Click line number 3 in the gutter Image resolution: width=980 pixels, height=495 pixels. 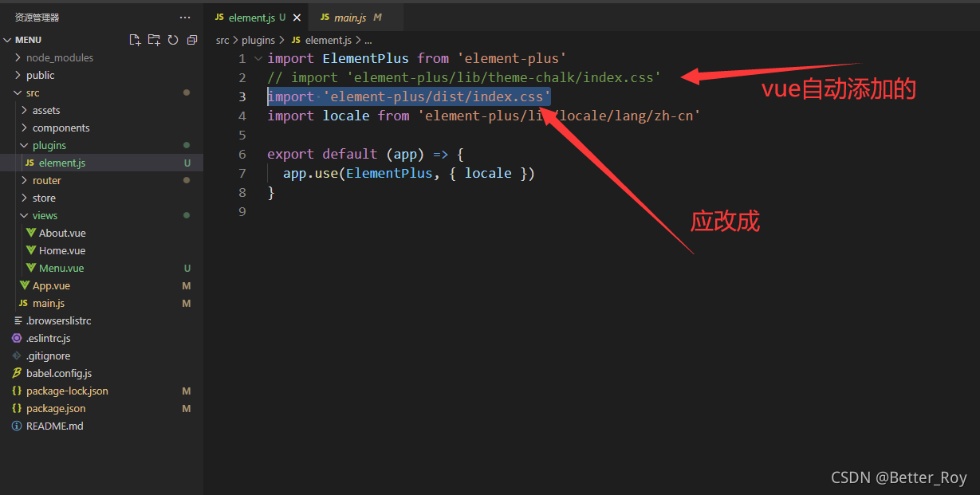(x=242, y=96)
